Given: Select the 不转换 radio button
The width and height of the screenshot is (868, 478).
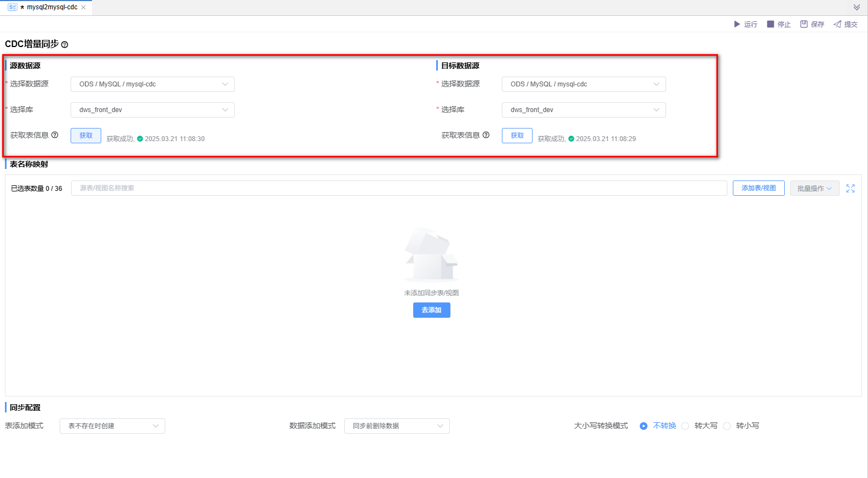Looking at the screenshot, I should pos(644,426).
